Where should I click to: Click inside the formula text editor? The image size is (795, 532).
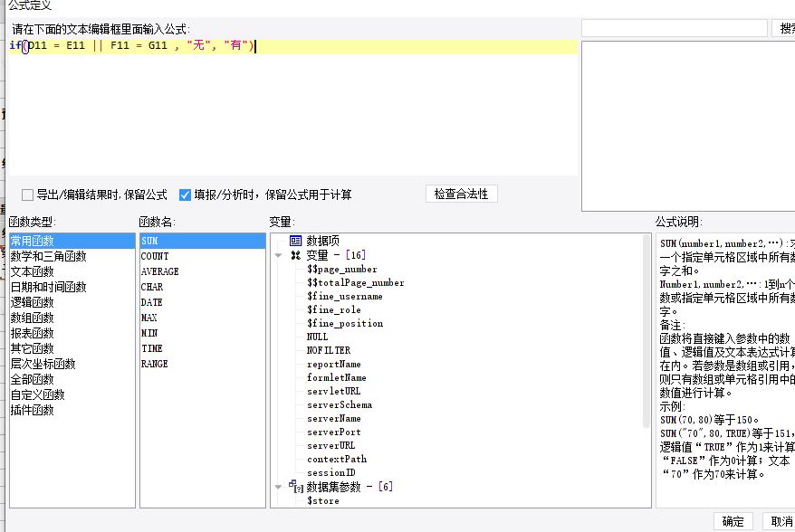pos(290,109)
